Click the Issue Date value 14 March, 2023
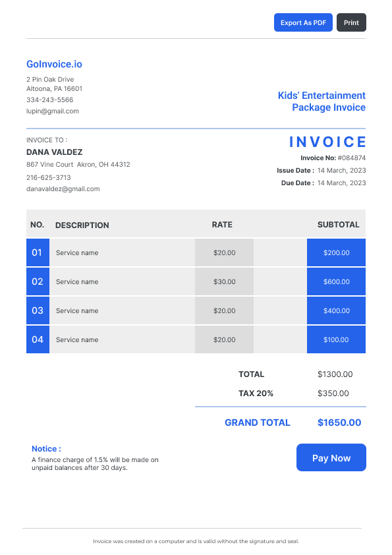The image size is (392, 555). 341,171
